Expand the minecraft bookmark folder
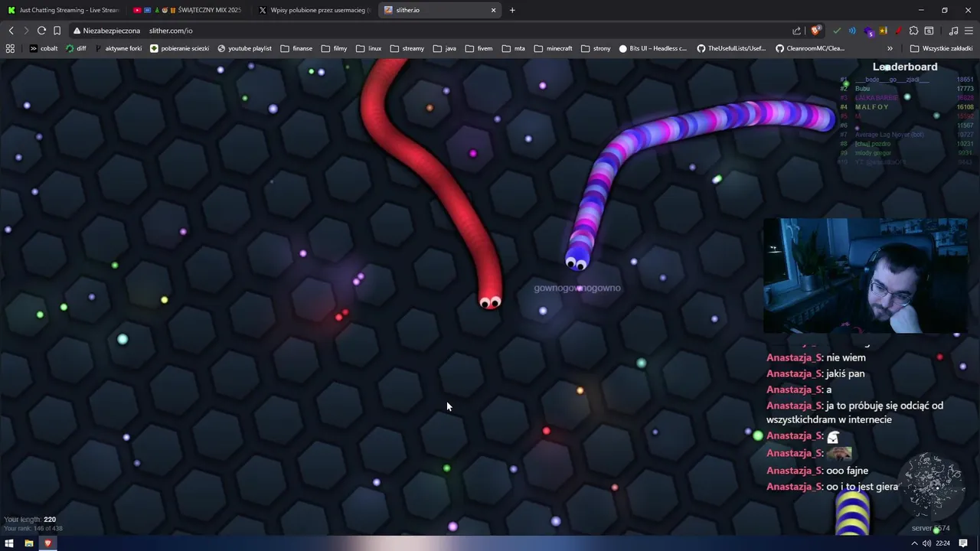 [x=553, y=48]
